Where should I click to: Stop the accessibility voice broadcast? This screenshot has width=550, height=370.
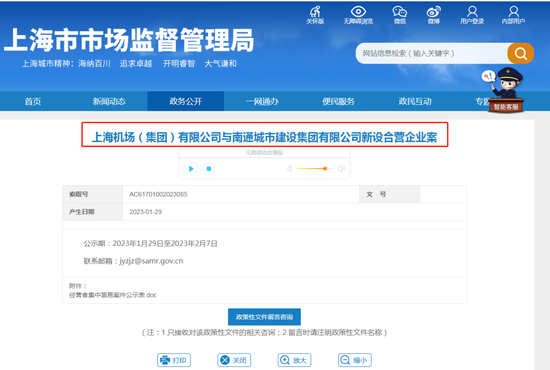[x=209, y=169]
